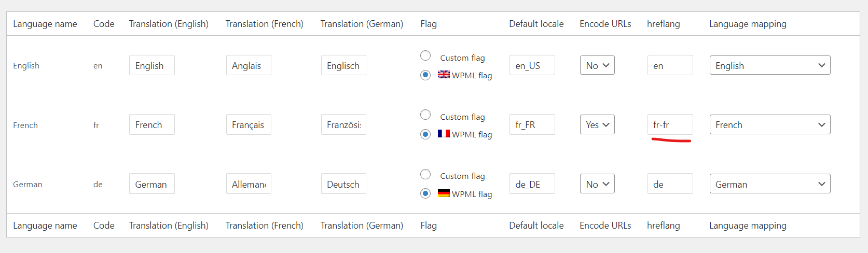The height and width of the screenshot is (253, 868).
Task: Expand French language mapping dropdown
Action: tap(770, 124)
